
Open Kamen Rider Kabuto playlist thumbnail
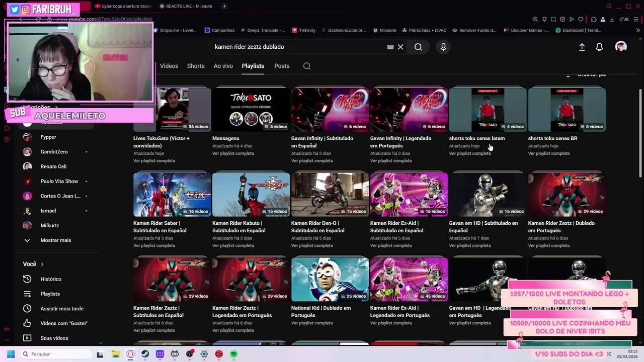(x=251, y=194)
